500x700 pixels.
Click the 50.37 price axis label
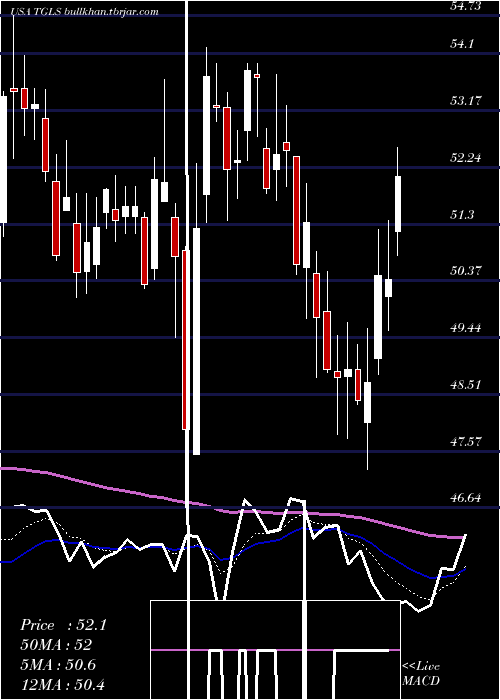466,271
